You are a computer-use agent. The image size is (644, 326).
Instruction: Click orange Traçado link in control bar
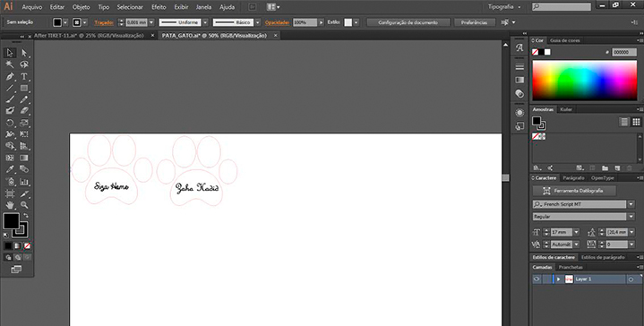(x=104, y=22)
